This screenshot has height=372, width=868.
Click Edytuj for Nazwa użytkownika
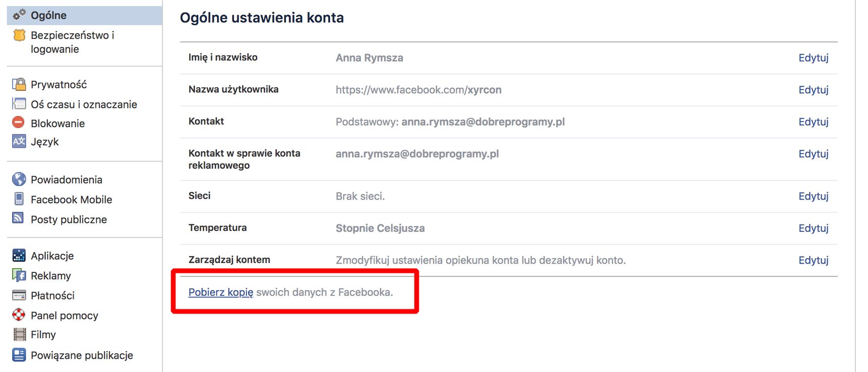[x=813, y=90]
